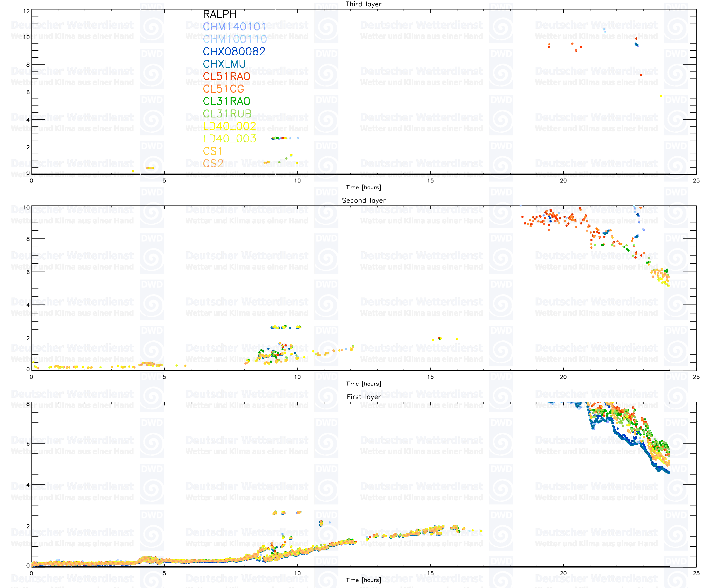Click x-axis value 20 under the Second layer plot
Viewport: 707px width, 588px height.
pos(563,377)
